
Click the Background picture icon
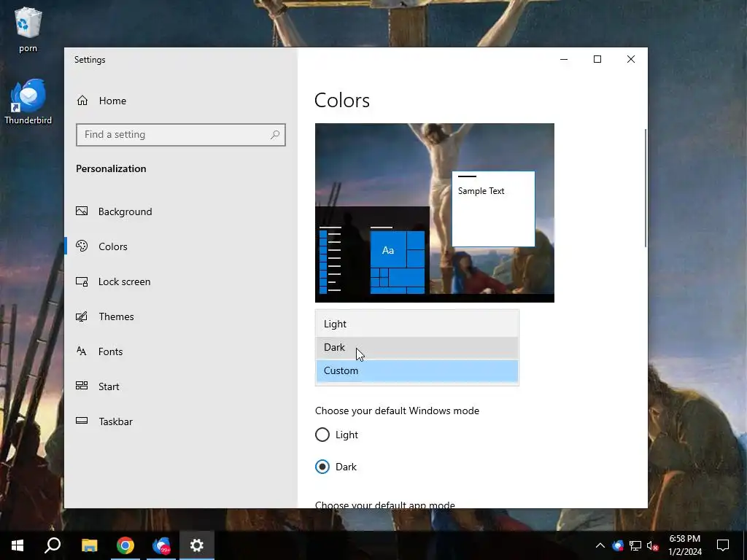coord(82,211)
